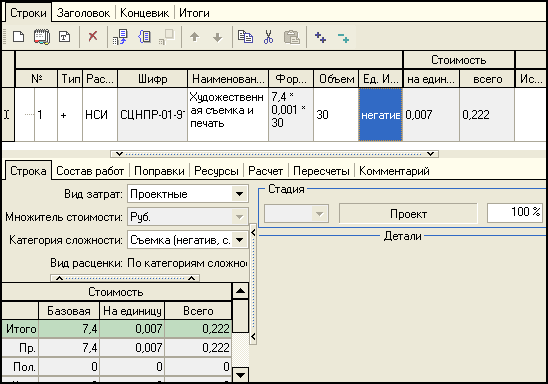The image size is (548, 384).
Task: Click the Итого row label
Action: (20, 329)
